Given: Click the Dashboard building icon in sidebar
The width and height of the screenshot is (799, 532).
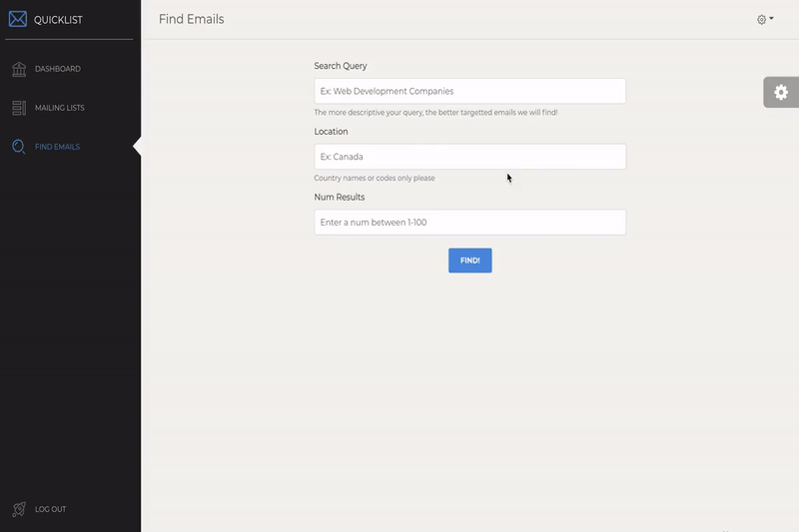Looking at the screenshot, I should coord(18,69).
